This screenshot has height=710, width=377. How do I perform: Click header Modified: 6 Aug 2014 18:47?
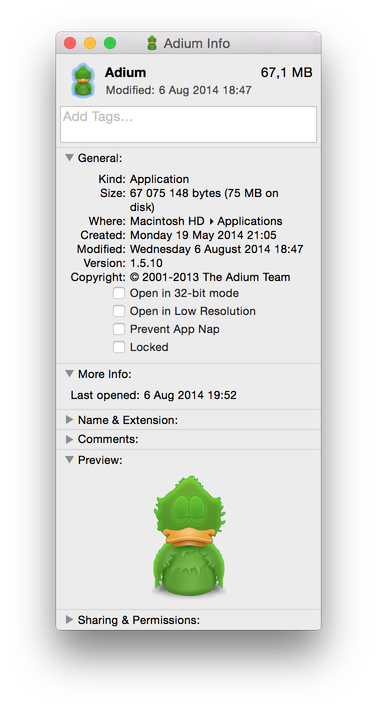point(178,90)
